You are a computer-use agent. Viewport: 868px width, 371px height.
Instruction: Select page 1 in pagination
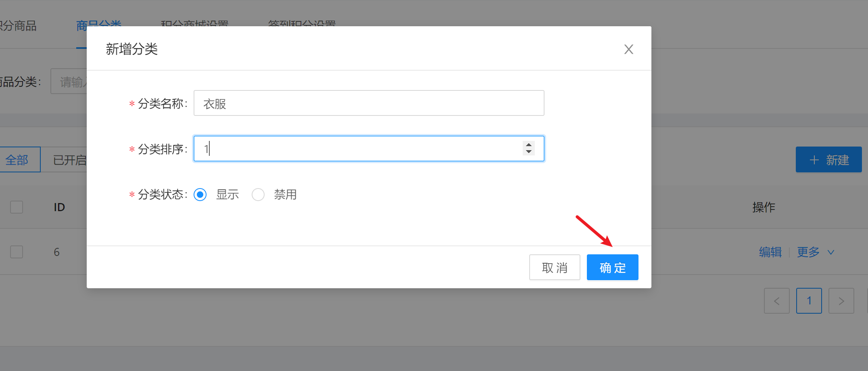pos(809,301)
